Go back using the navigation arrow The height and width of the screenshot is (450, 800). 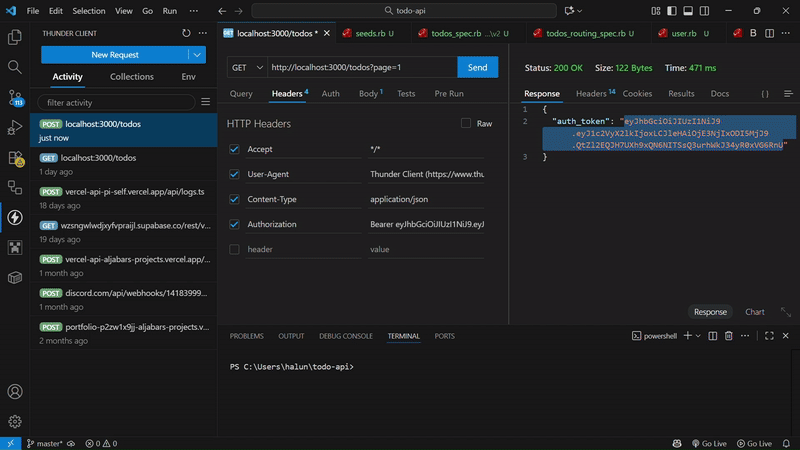click(x=222, y=11)
